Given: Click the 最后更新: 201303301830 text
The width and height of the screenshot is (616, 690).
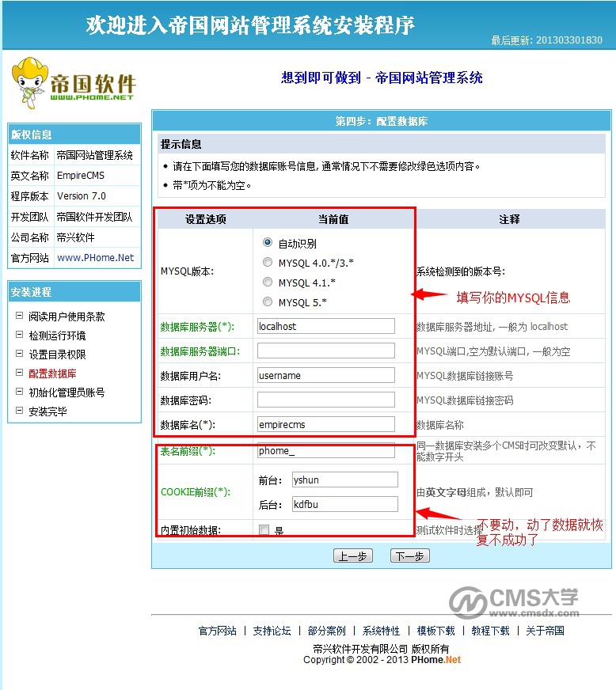Looking at the screenshot, I should pos(546,40).
